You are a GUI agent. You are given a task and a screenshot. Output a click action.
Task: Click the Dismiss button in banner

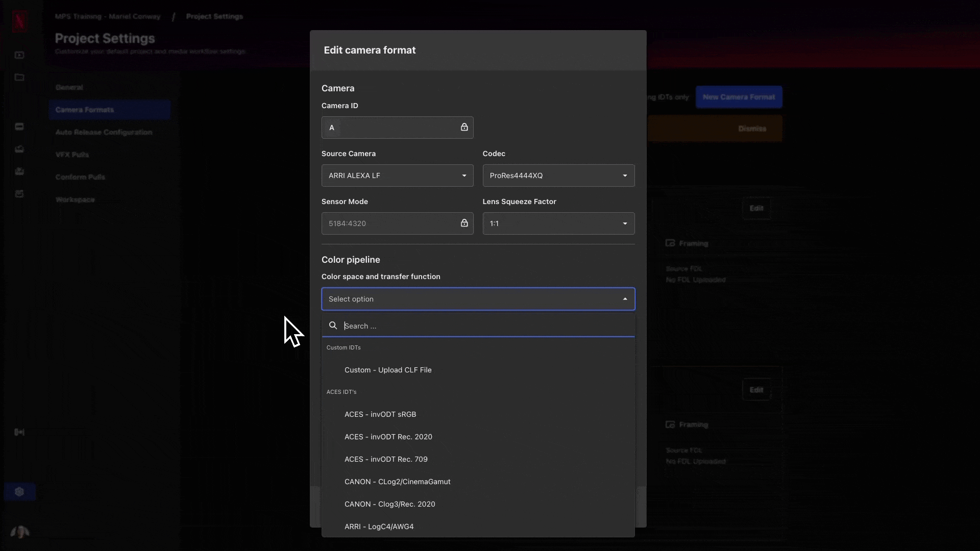pos(752,129)
